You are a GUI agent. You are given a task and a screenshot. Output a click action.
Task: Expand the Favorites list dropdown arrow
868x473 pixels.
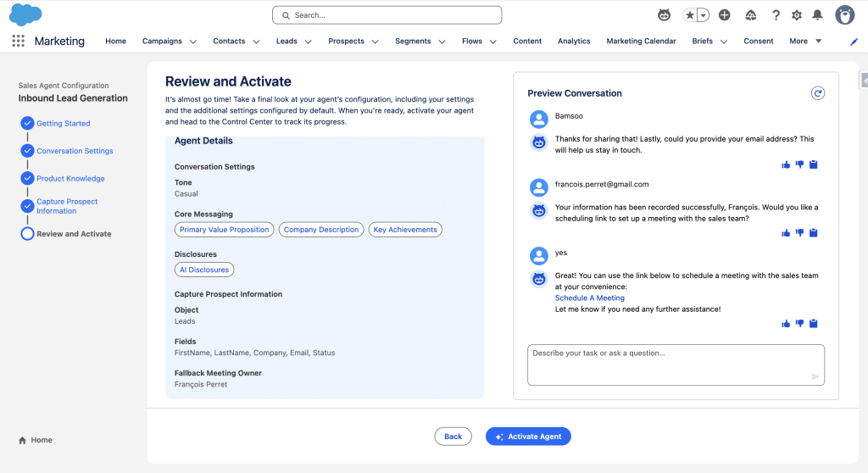[x=703, y=15]
